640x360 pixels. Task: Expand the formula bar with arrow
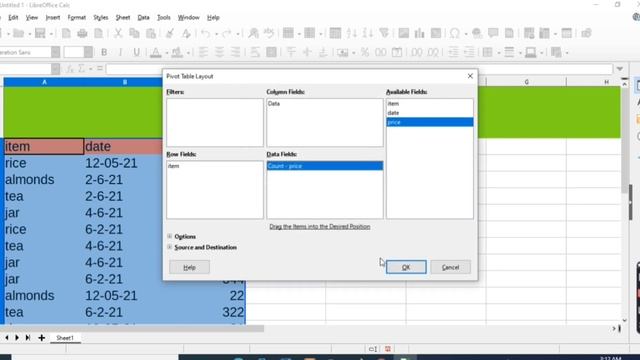click(620, 69)
